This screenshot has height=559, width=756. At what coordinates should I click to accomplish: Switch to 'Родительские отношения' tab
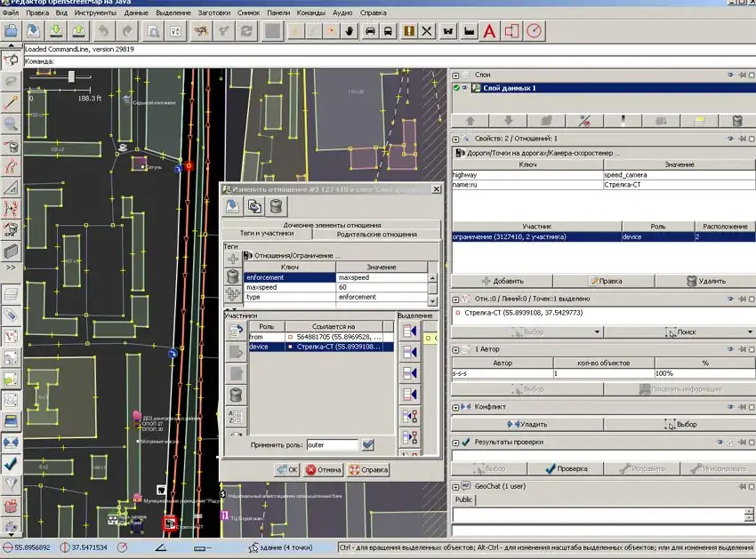pos(377,235)
